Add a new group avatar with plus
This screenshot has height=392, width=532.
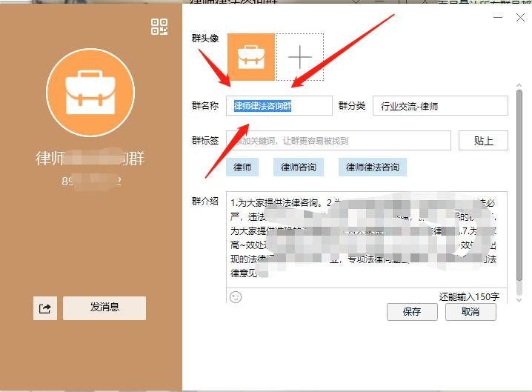[299, 57]
